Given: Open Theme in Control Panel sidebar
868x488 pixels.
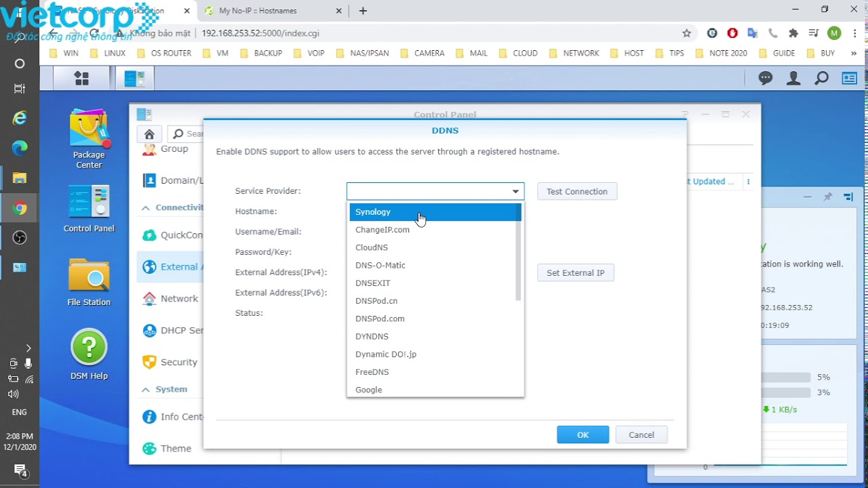Looking at the screenshot, I should (167, 448).
